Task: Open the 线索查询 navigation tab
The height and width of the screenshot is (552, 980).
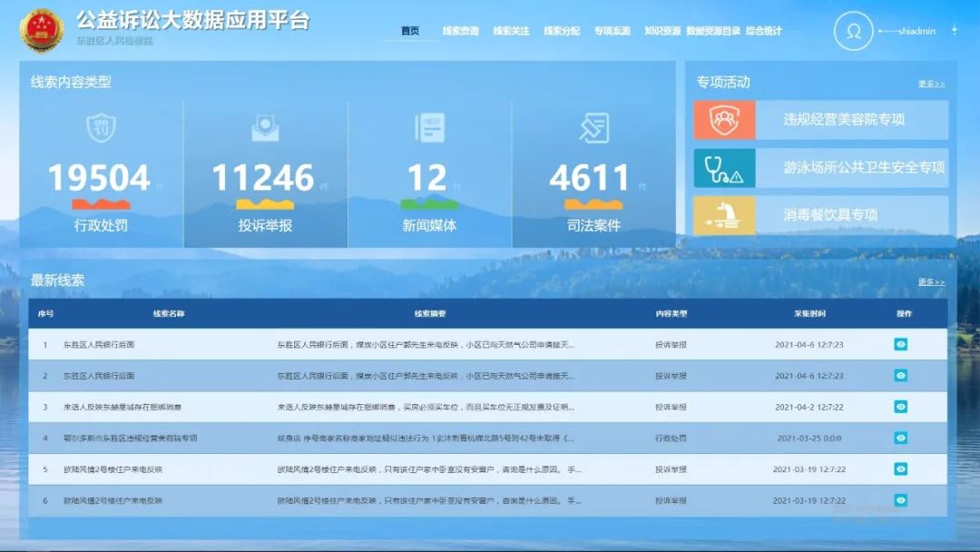Action: (x=460, y=31)
